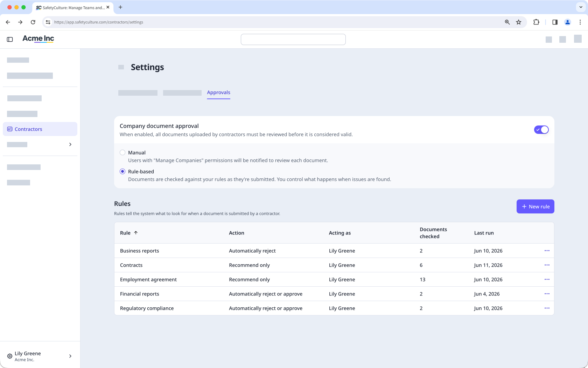View site information icon in address bar
This screenshot has height=368, width=588.
click(x=48, y=22)
